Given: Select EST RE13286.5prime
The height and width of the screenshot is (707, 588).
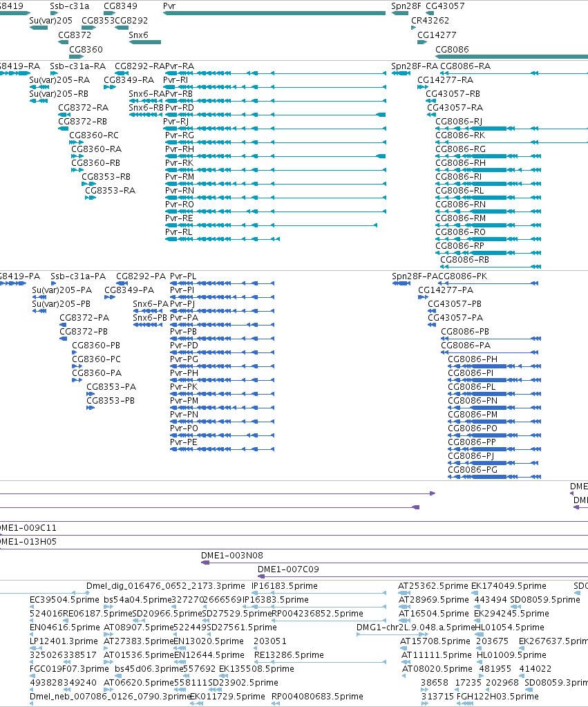Looking at the screenshot, I should (x=320, y=662).
